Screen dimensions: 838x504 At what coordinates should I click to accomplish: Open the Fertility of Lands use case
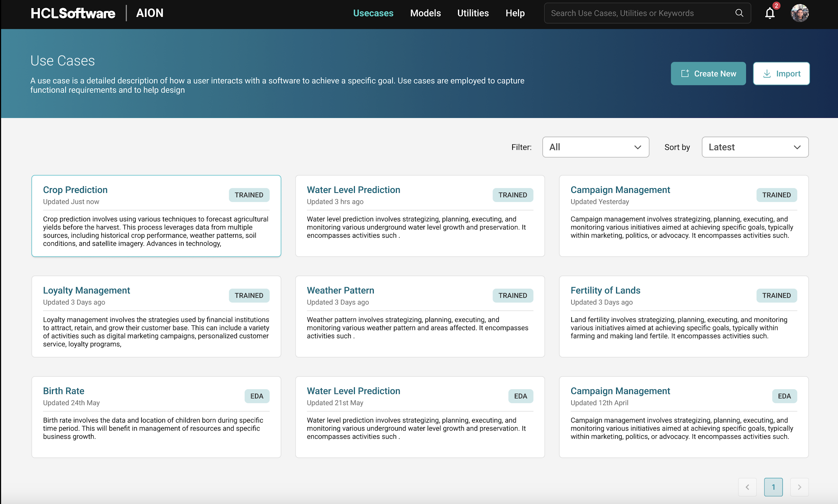[x=605, y=290]
